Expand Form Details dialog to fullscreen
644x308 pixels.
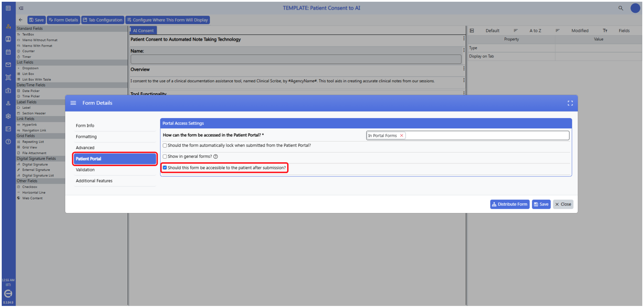570,103
